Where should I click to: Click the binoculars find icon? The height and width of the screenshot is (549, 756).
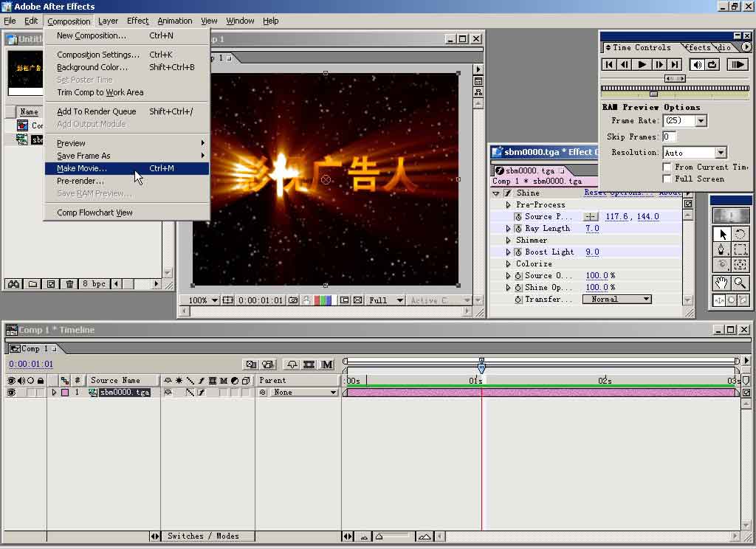pos(13,284)
